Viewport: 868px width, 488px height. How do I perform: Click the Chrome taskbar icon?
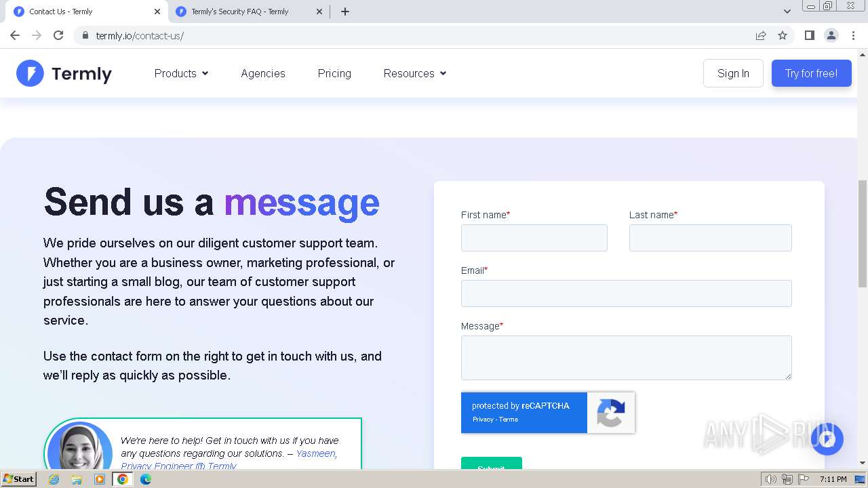[123, 479]
